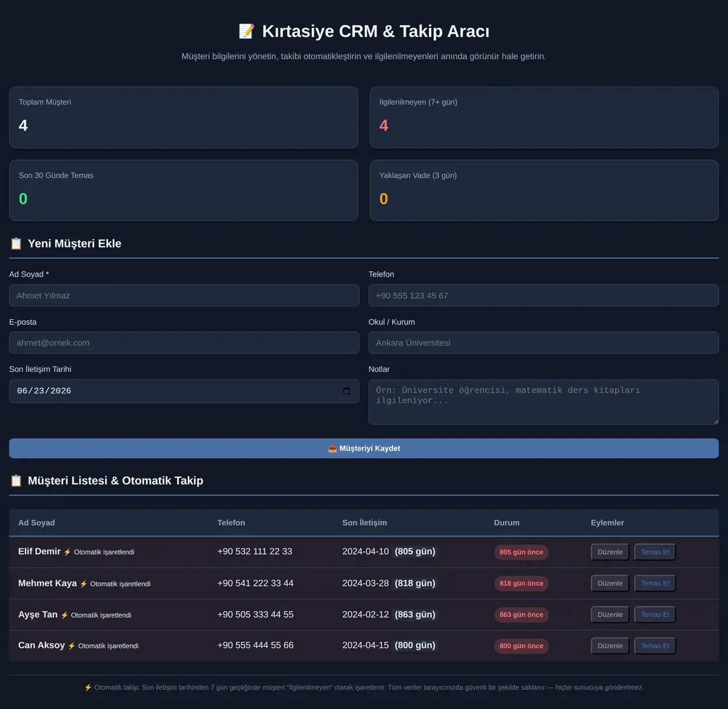728x709 pixels.
Task: Register contact with Ayşe Tan via Temas Et
Action: click(x=655, y=614)
